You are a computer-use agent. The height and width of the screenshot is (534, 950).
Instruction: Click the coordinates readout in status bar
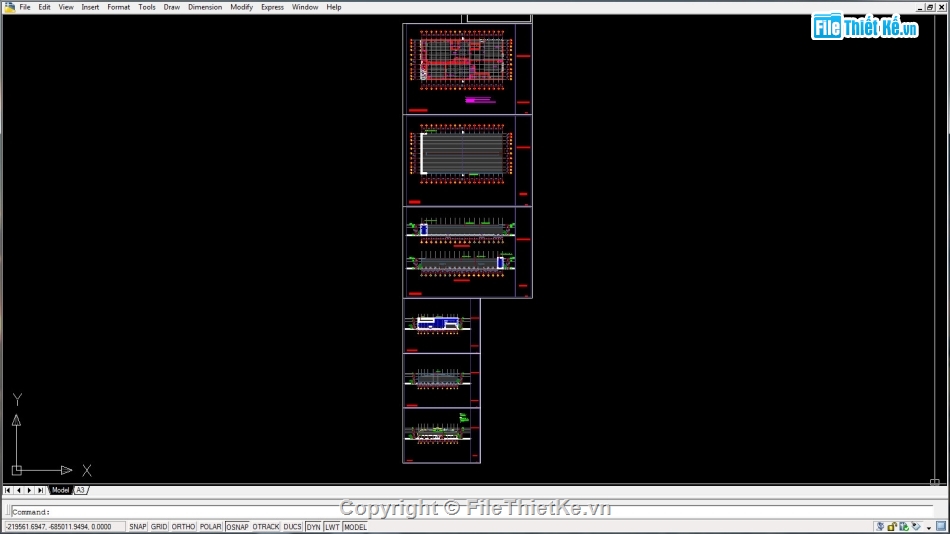click(64, 527)
